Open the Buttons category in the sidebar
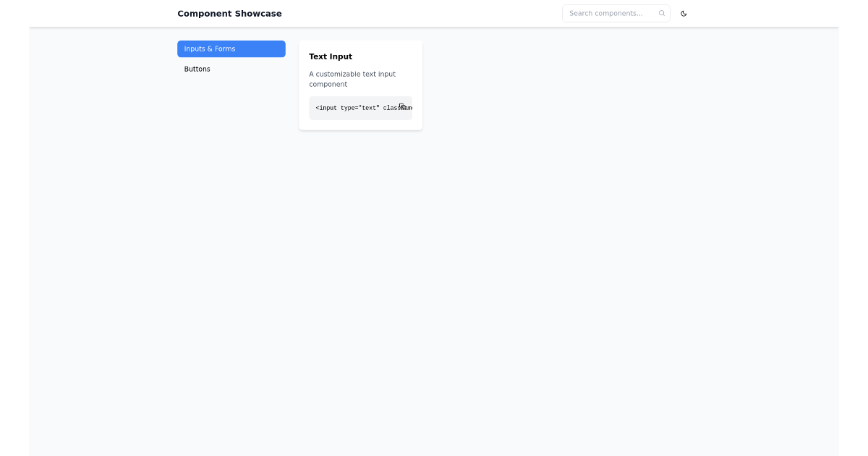 197,69
